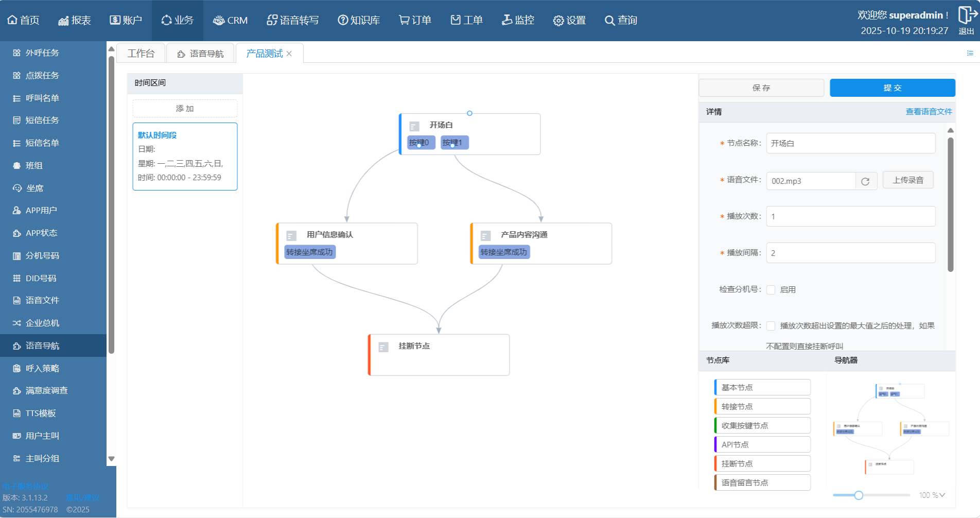Click the navigator zoom slider handle

[859, 495]
